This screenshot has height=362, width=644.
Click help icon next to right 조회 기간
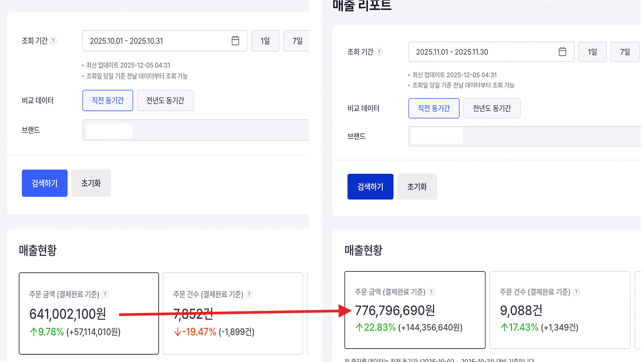[379, 52]
